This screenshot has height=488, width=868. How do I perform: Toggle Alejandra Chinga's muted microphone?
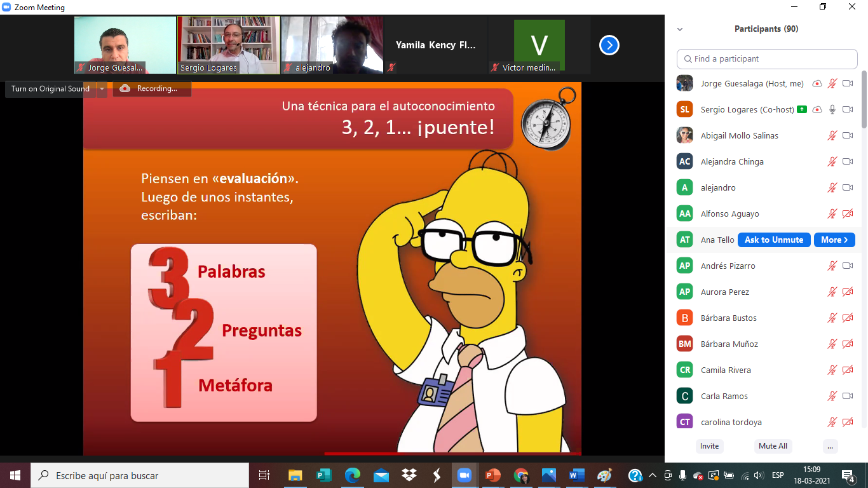[832, 161]
